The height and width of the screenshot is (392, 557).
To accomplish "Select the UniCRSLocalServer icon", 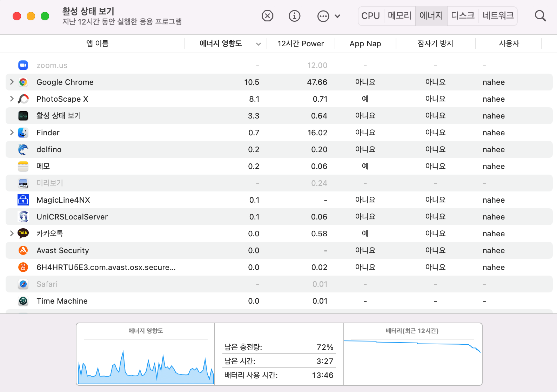I will (x=23, y=217).
